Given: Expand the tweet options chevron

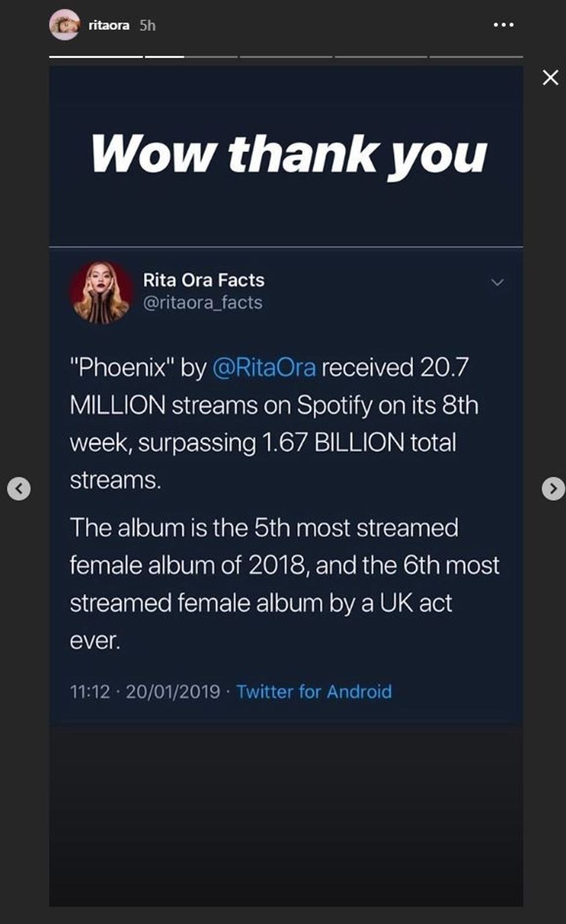Looking at the screenshot, I should 497,282.
